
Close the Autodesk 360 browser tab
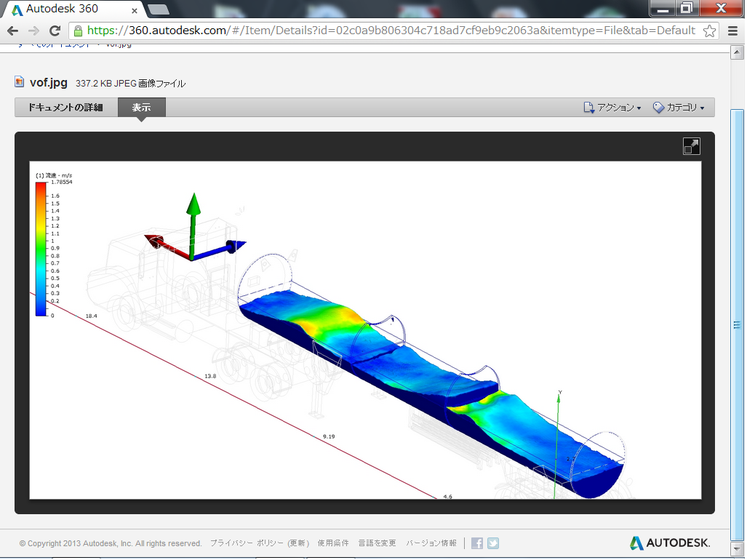[x=132, y=10]
